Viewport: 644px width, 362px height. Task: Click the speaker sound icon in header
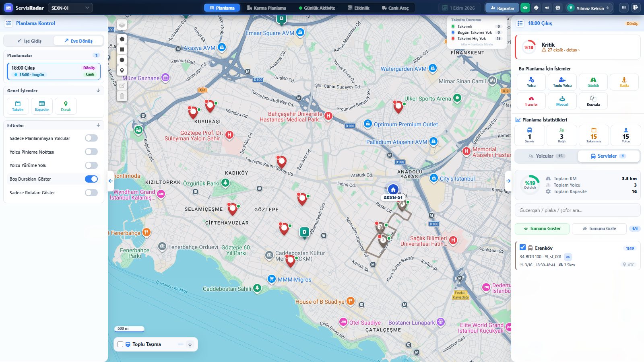pos(547,8)
